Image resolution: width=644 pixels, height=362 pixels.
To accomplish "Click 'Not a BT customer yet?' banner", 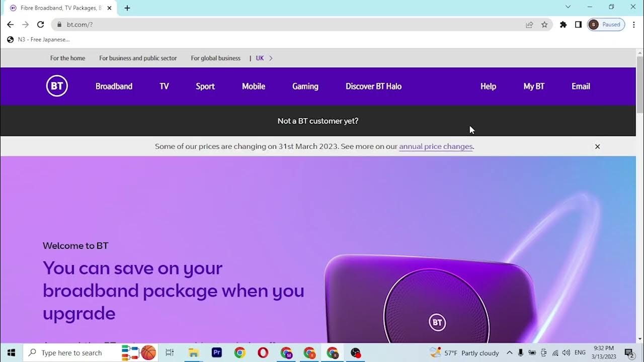I will pos(318,121).
